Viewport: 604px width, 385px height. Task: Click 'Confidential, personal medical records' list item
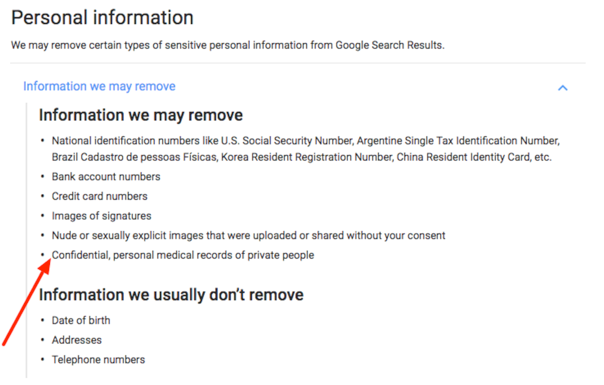183,256
